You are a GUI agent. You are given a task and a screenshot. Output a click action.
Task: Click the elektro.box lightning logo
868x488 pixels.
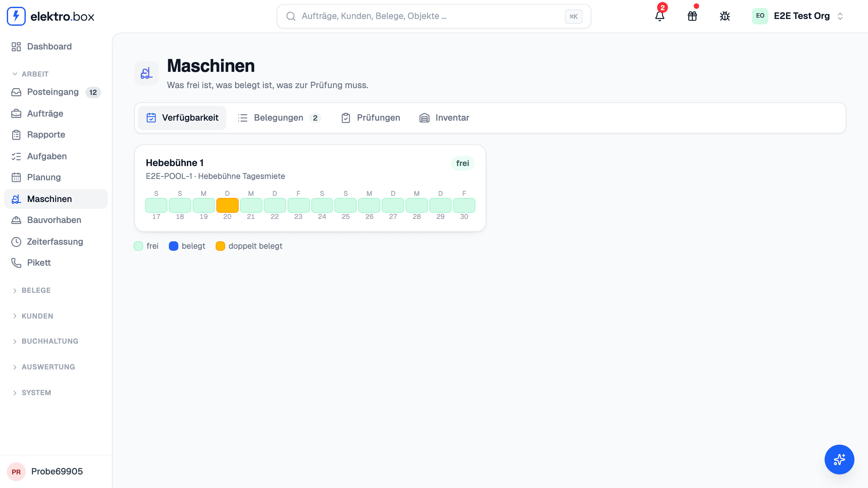(x=16, y=16)
